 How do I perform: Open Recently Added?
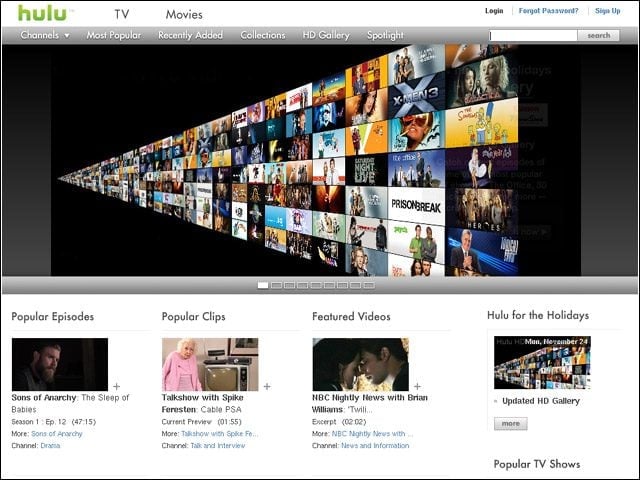[x=190, y=35]
